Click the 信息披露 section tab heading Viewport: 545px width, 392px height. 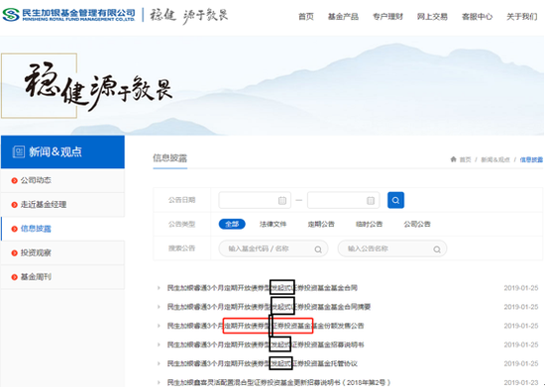[x=170, y=158]
